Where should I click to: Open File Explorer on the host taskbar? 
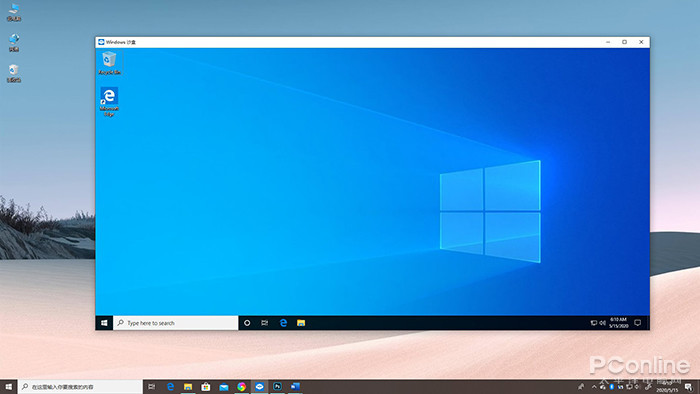click(x=188, y=386)
